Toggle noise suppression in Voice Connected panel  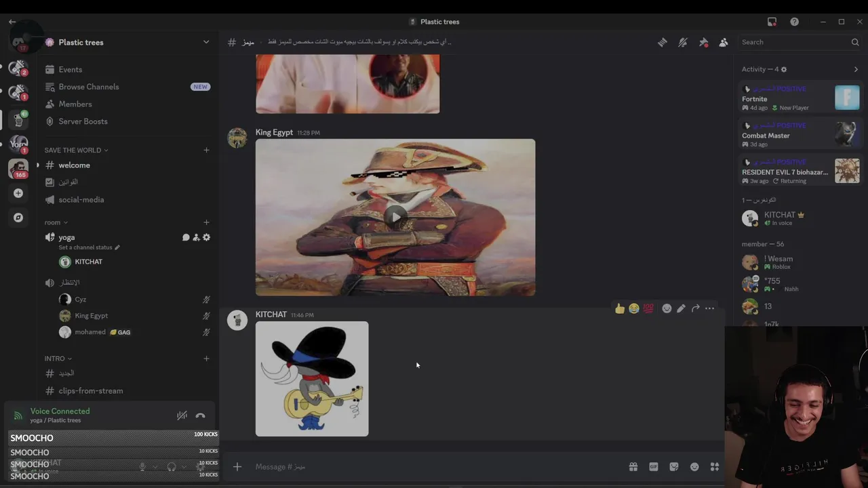tap(182, 415)
